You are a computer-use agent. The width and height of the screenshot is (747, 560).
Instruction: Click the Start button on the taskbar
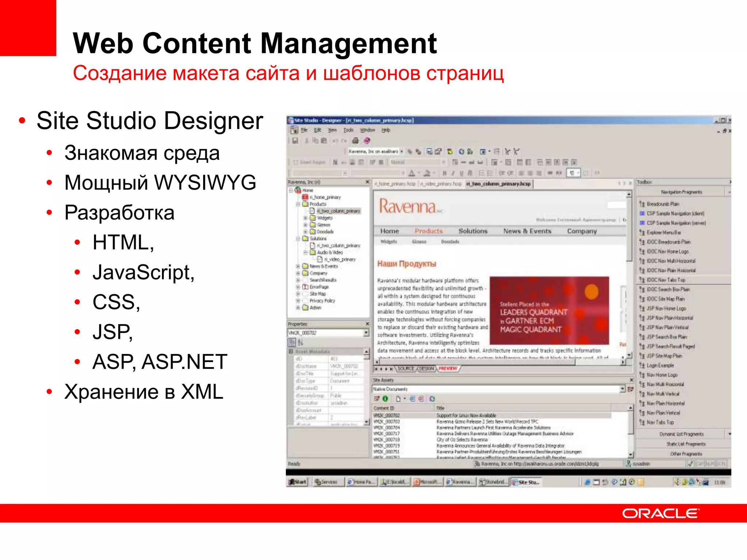[x=298, y=482]
